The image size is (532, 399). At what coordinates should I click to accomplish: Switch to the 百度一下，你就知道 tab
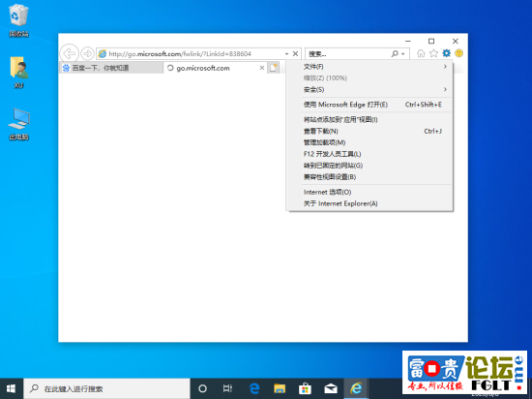(111, 68)
